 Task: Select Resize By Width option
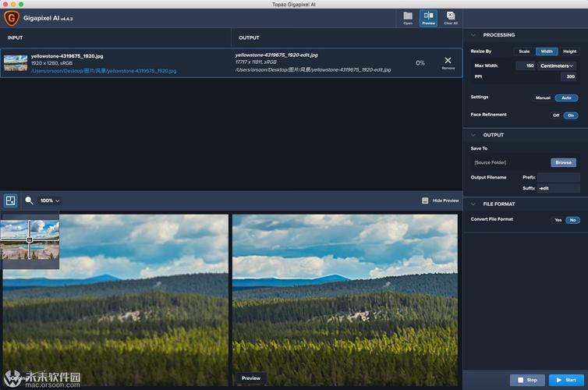click(x=547, y=51)
